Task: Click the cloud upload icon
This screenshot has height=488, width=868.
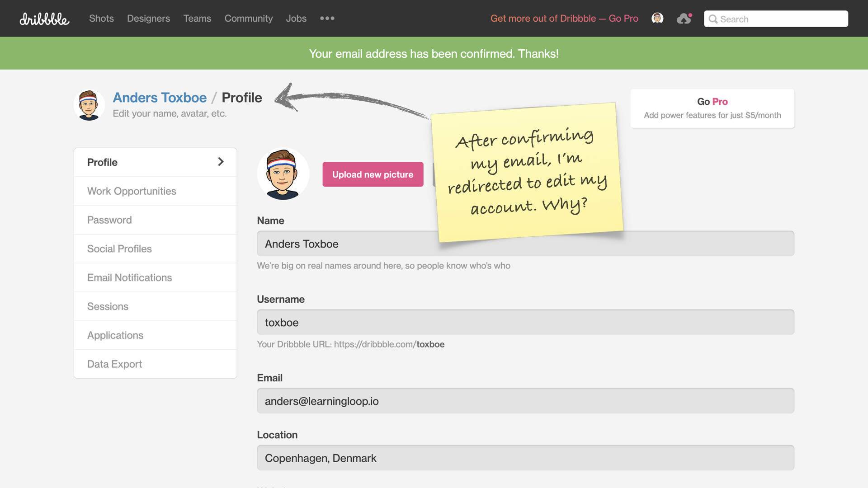Action: tap(684, 19)
